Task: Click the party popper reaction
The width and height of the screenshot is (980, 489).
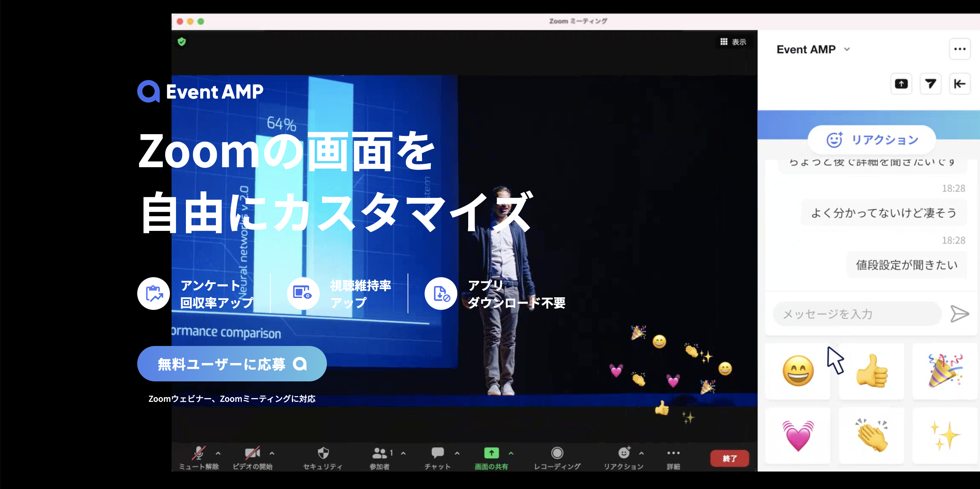Action: [945, 371]
